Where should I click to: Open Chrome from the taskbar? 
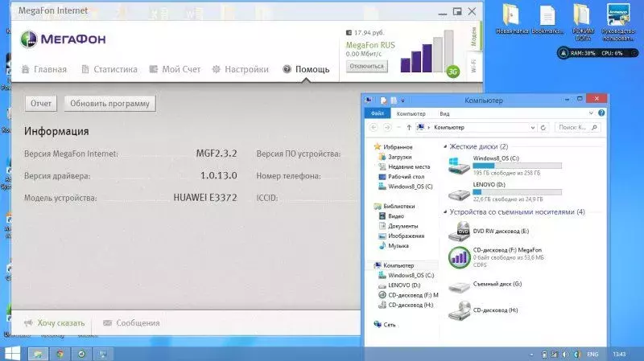point(60,354)
